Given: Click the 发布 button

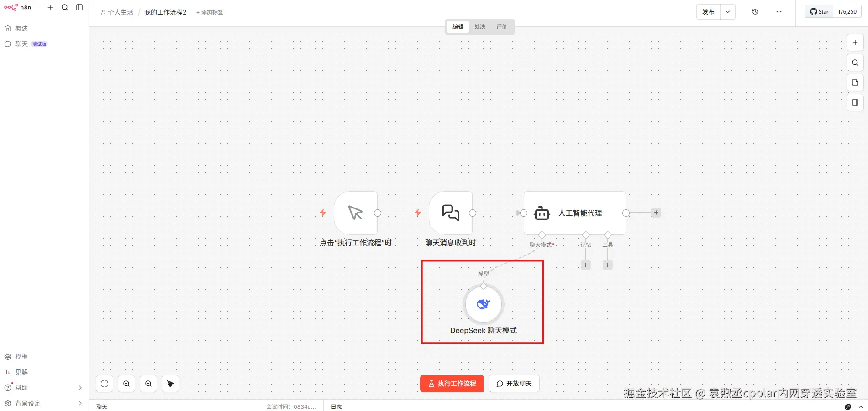Looking at the screenshot, I should (708, 12).
